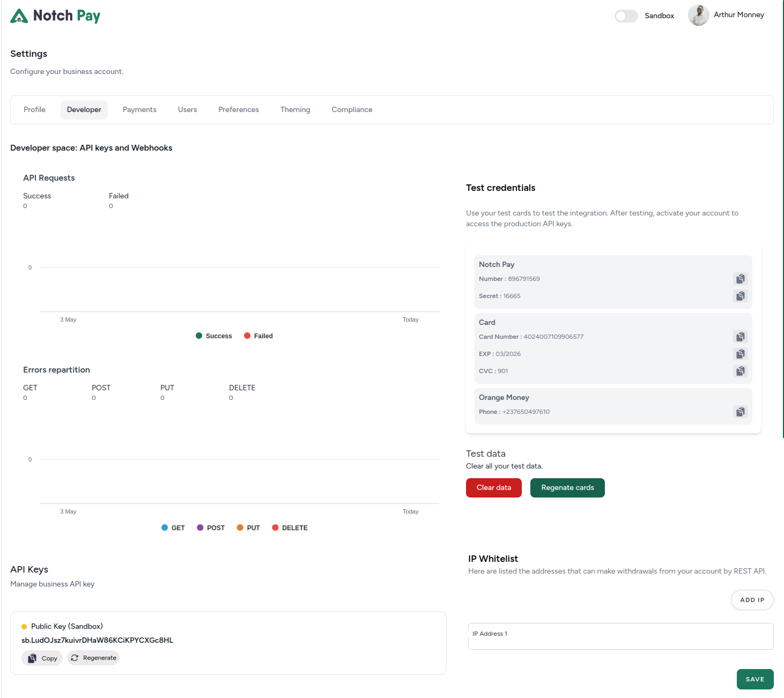This screenshot has height=698, width=784.
Task: Go to the Theming tab
Action: 295,110
